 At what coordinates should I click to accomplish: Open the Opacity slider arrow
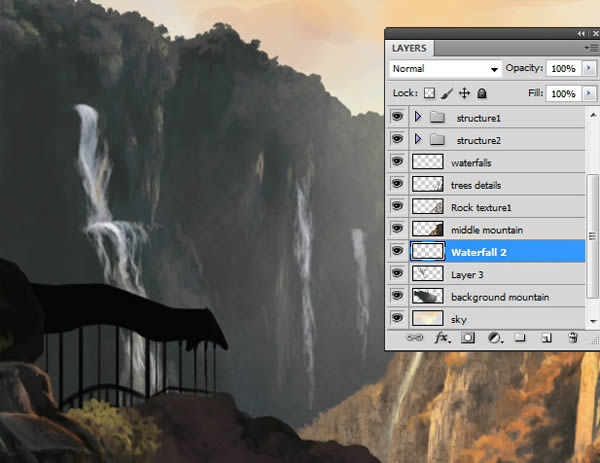[x=589, y=68]
